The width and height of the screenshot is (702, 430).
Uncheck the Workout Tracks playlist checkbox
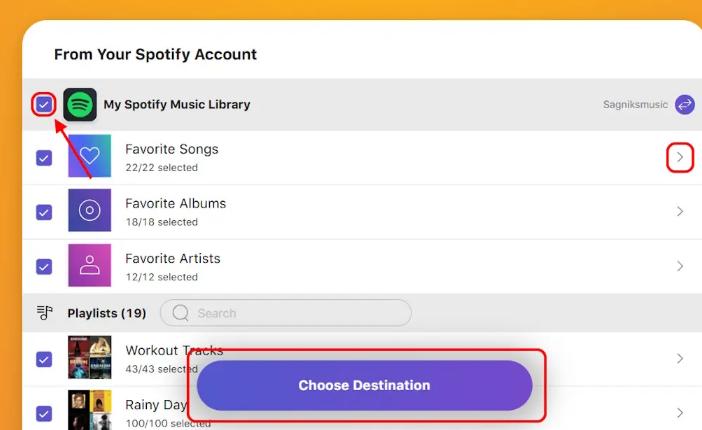(x=44, y=358)
